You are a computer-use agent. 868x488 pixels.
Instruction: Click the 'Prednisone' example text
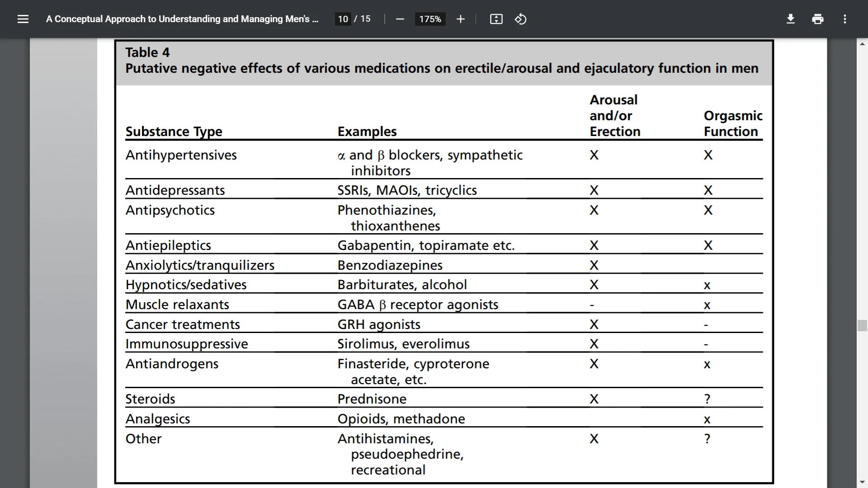[372, 399]
